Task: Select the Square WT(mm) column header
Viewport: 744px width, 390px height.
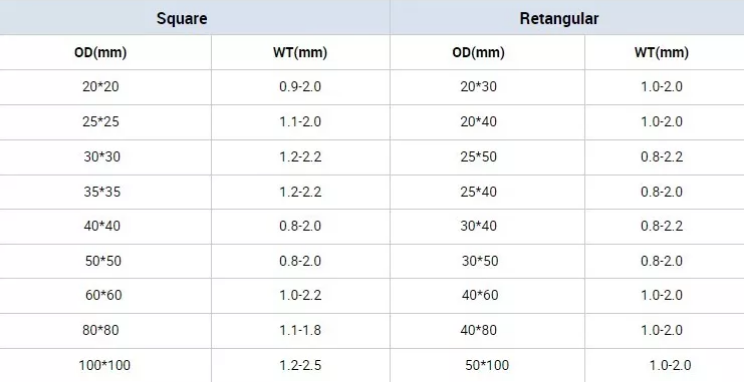Action: click(300, 52)
